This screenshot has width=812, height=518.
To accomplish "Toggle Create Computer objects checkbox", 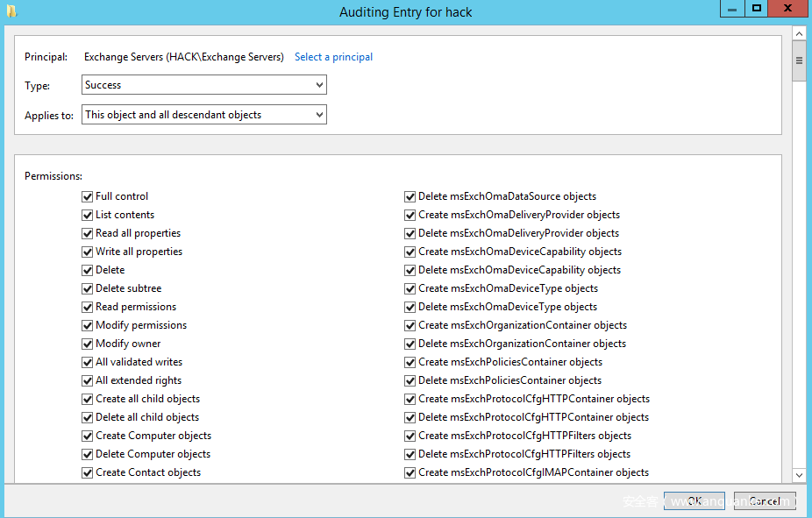I will [x=88, y=436].
